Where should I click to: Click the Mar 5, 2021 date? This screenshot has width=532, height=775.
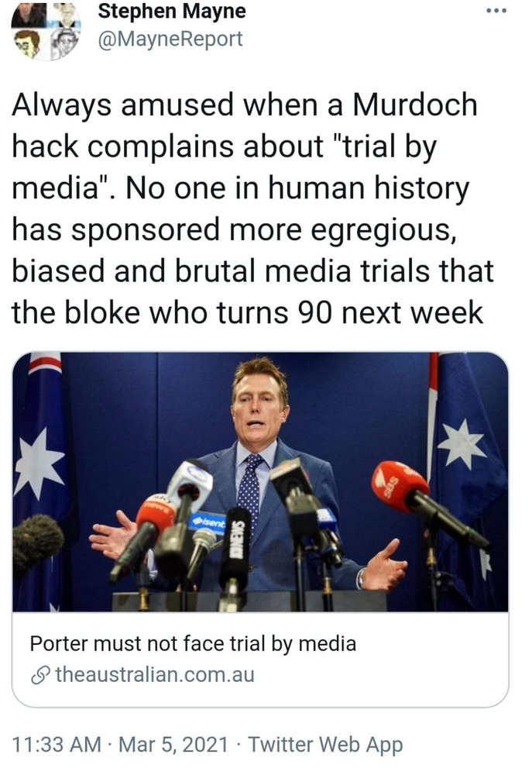[x=174, y=744]
